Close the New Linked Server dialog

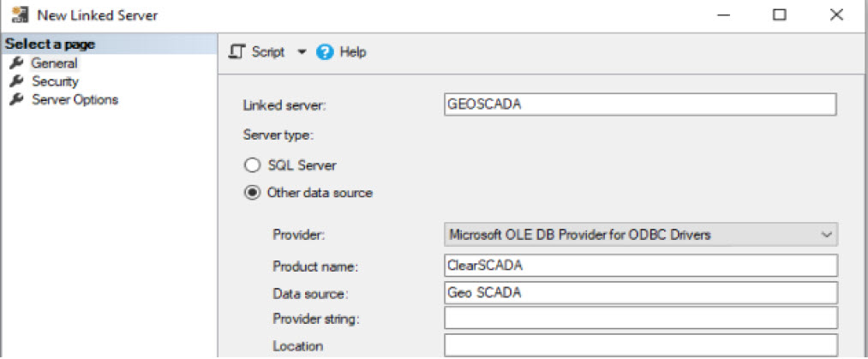coord(836,15)
